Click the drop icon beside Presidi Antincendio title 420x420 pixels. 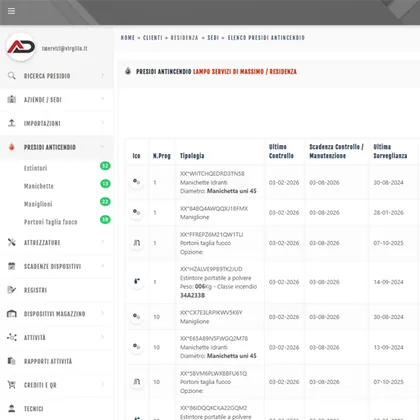tap(128, 71)
